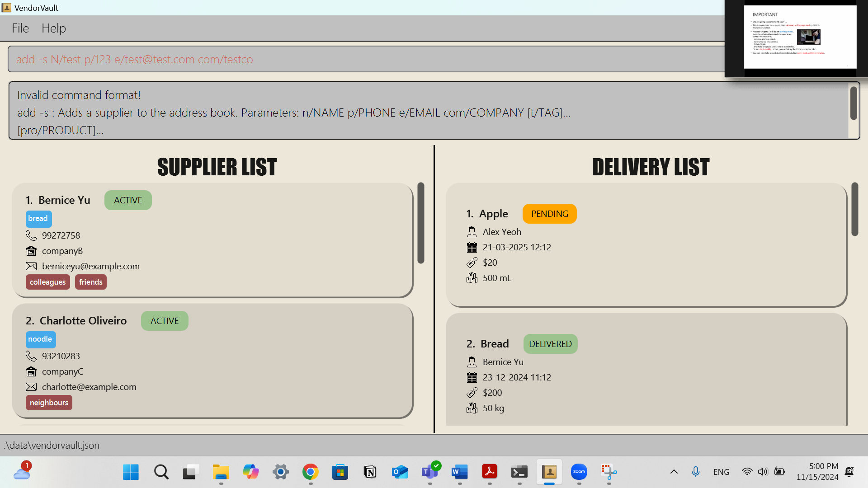Click the PENDING status badge on Apple
The height and width of the screenshot is (488, 868).
point(549,214)
